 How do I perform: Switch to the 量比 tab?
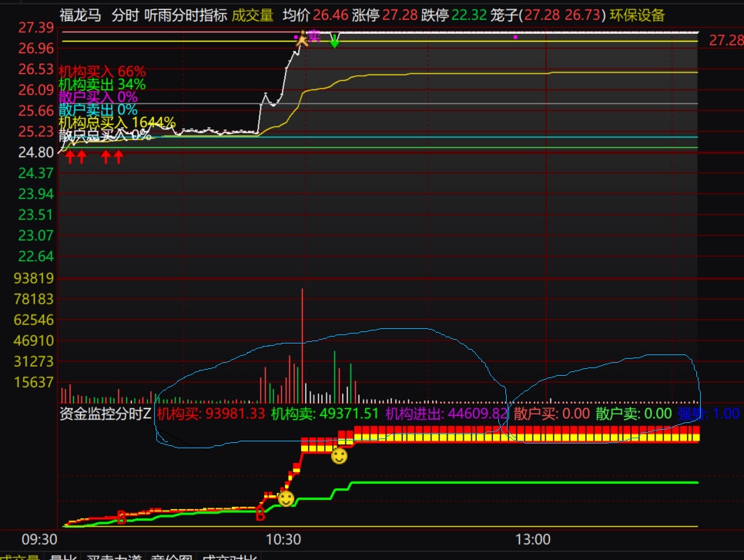point(63,556)
